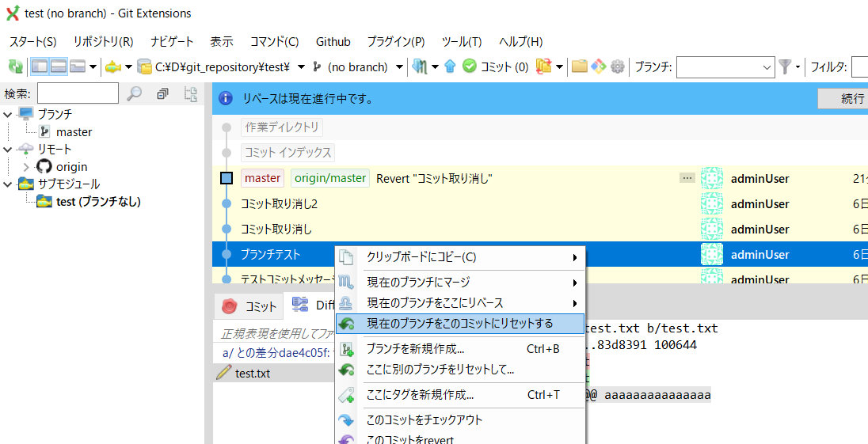868x444 pixels.
Task: Click adminUser avatar on Revert commit row
Action: click(x=712, y=178)
